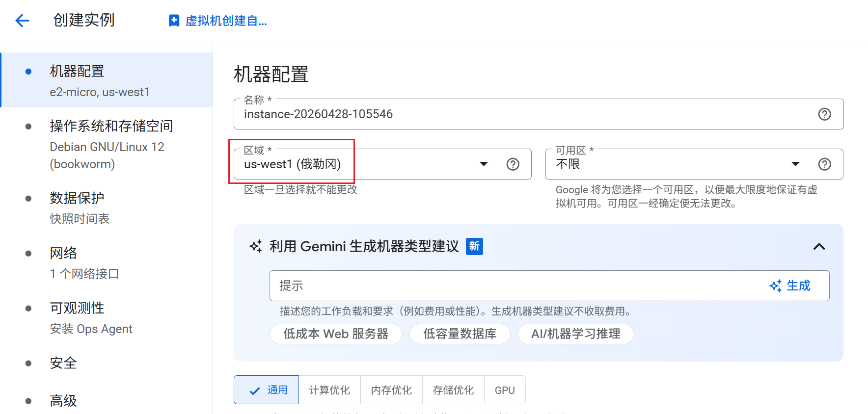Switch to the 计算优化 tab
Screen dimensions: 868x414
point(329,390)
